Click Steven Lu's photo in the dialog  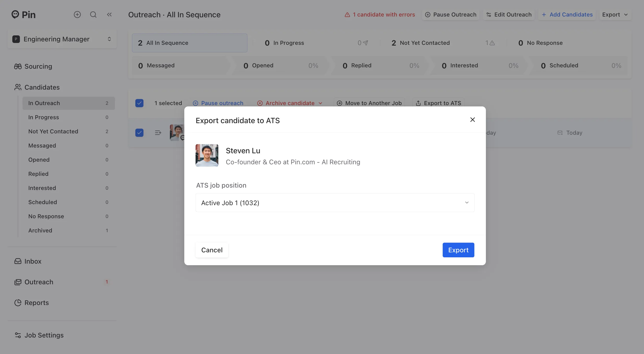(207, 155)
